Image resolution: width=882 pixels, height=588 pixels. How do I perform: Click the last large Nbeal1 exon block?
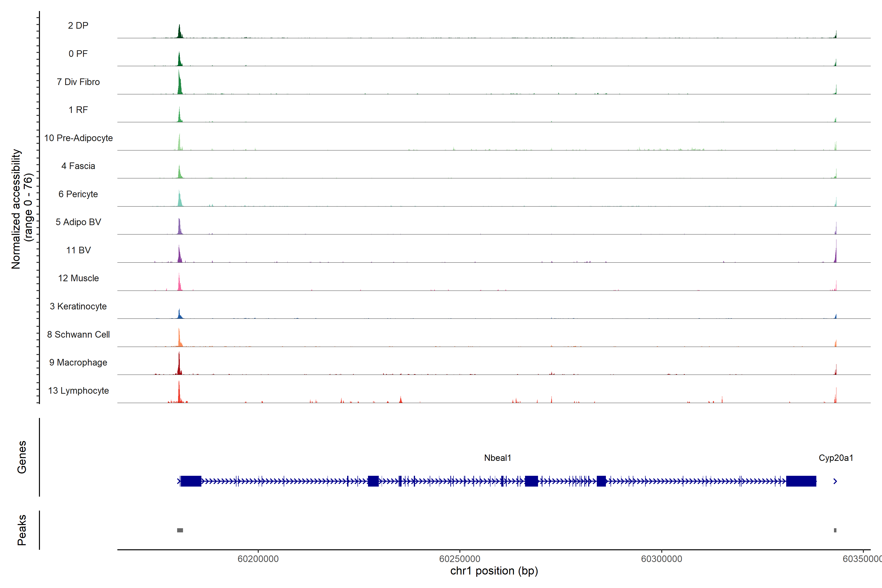click(801, 481)
